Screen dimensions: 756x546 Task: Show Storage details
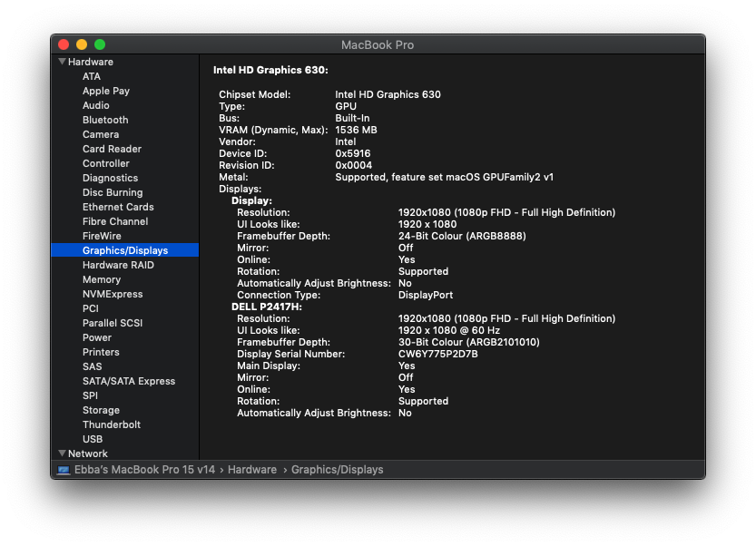101,410
